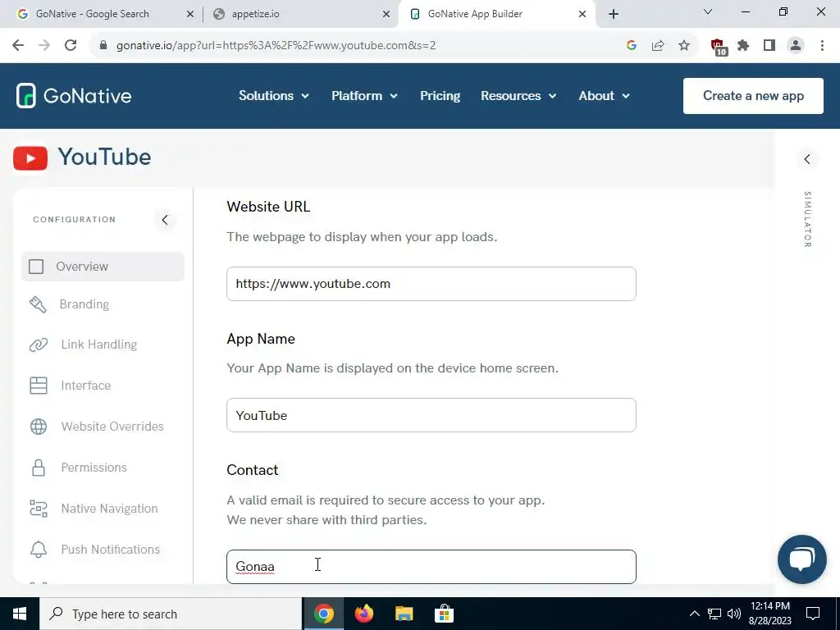840x630 pixels.
Task: Open the Native Navigation icon
Action: (x=38, y=509)
